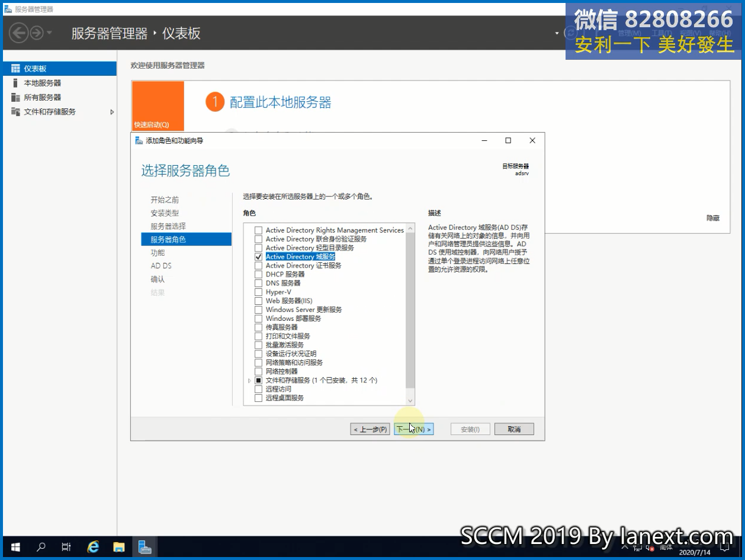Select 服务器角色 wizard step
745x560 pixels.
click(186, 239)
